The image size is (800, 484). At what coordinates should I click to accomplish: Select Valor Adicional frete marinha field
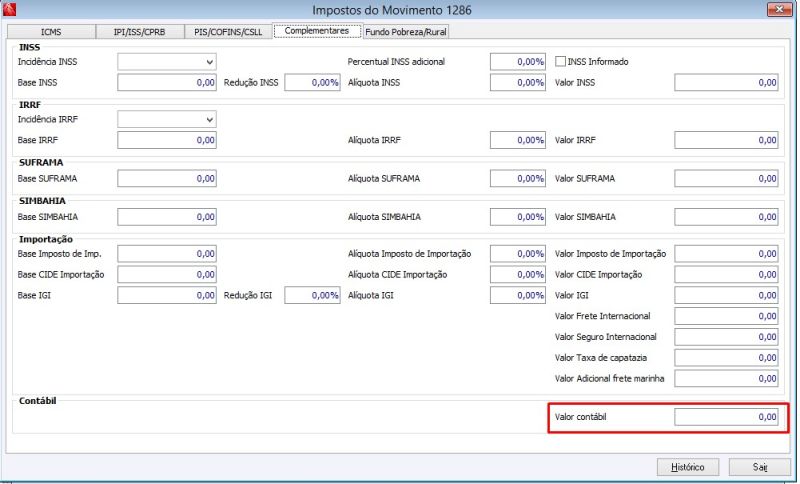pyautogui.click(x=727, y=378)
